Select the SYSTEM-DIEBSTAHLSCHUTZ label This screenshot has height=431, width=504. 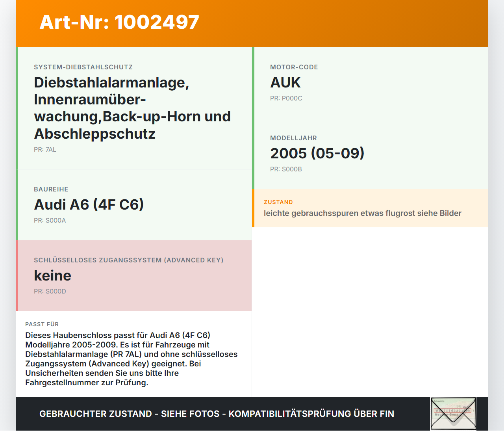[x=83, y=67]
